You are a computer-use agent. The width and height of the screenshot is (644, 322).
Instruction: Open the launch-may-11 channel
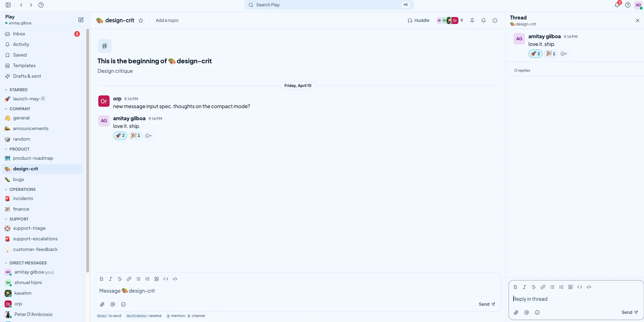click(42, 99)
